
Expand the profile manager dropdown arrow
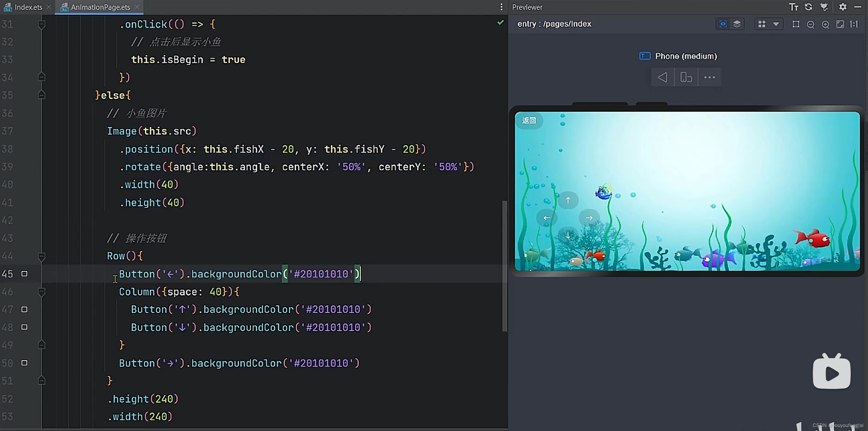(x=776, y=24)
